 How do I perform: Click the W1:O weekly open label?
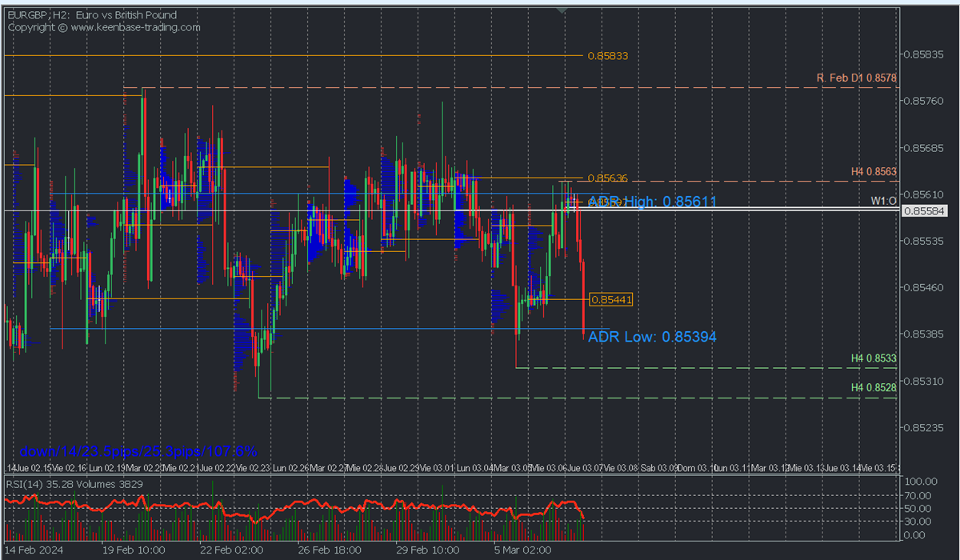pos(883,201)
